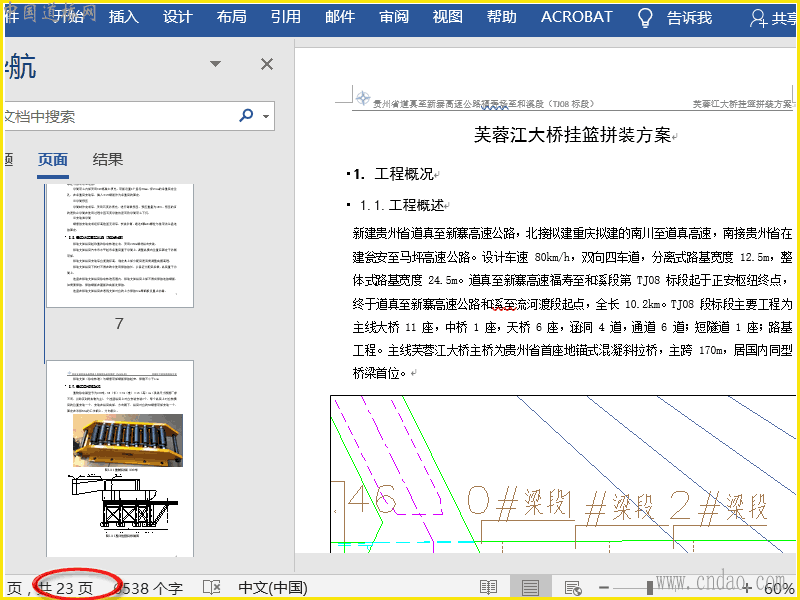Click the header logo icon in document
800x600 pixels.
click(x=363, y=98)
